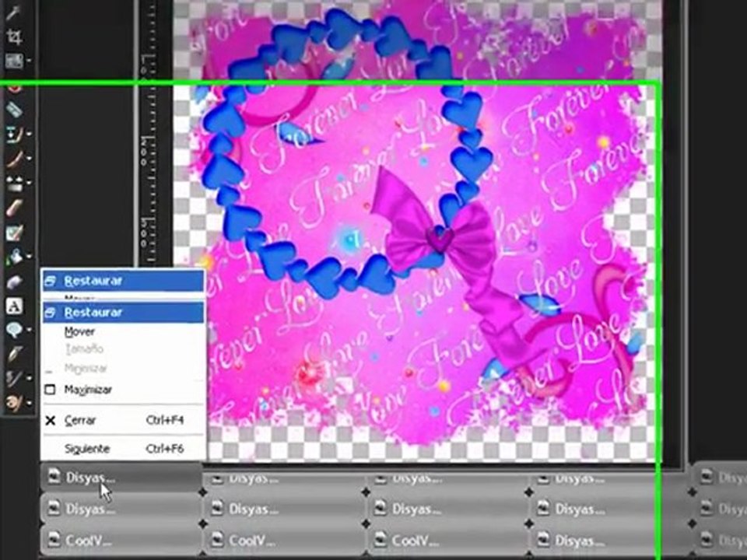Select the Paint Brush tool

(13, 159)
